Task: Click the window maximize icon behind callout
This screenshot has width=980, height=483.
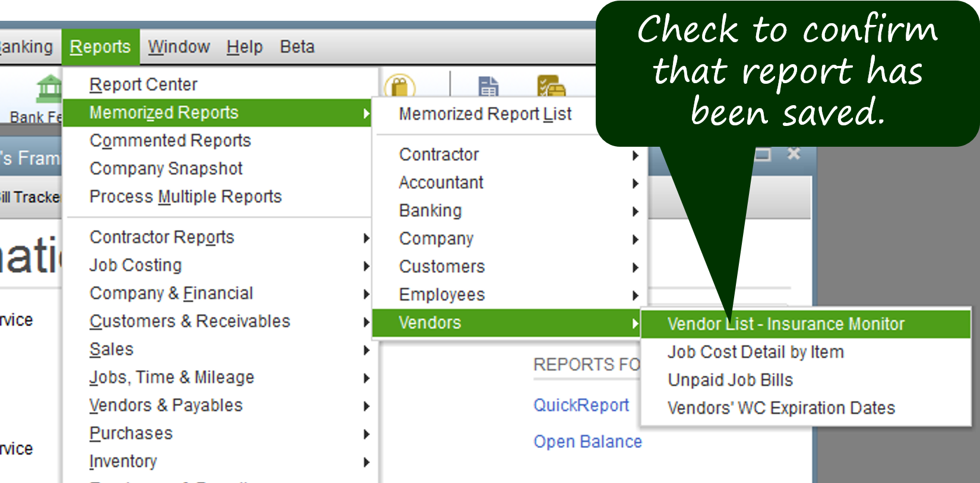Action: 763,155
